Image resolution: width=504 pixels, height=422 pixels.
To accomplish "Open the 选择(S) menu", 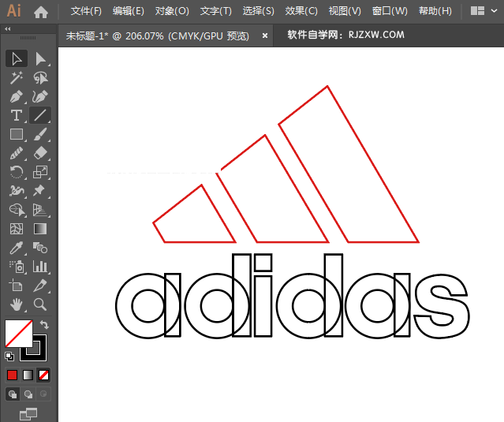I will [x=259, y=12].
